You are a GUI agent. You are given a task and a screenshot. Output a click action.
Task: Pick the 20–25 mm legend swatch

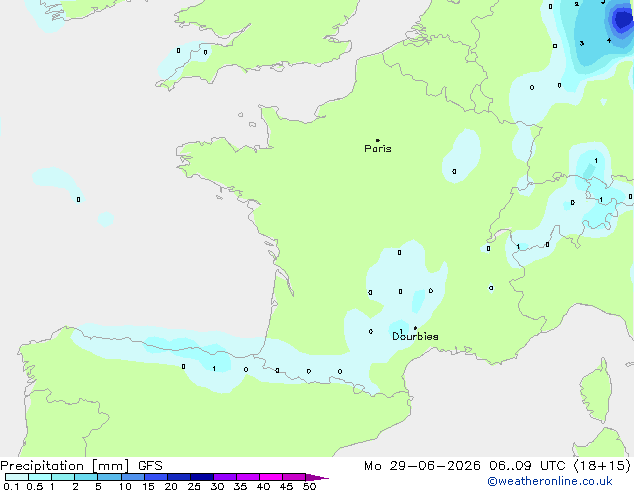178,477
